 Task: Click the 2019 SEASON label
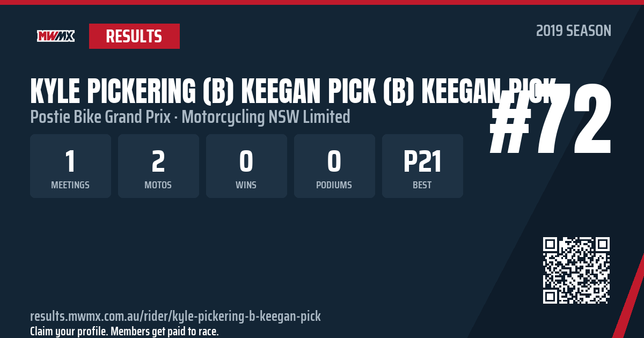pyautogui.click(x=574, y=31)
